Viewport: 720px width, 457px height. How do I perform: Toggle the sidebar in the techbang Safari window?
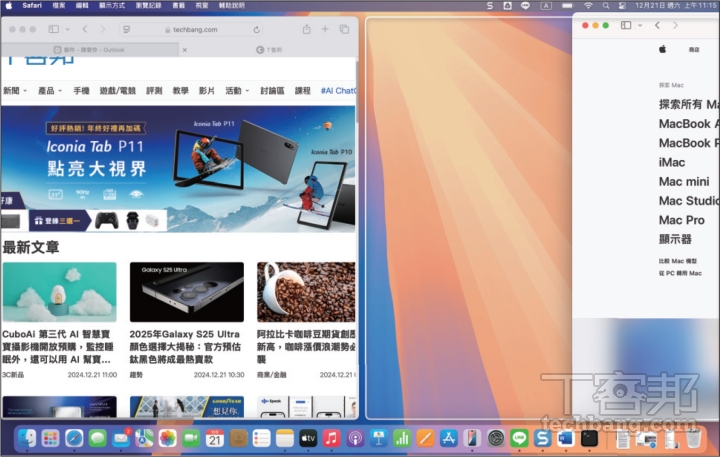pos(54,29)
